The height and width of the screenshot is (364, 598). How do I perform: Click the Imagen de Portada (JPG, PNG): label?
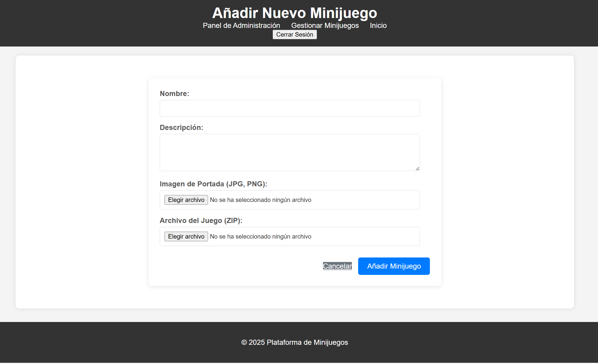(x=213, y=184)
